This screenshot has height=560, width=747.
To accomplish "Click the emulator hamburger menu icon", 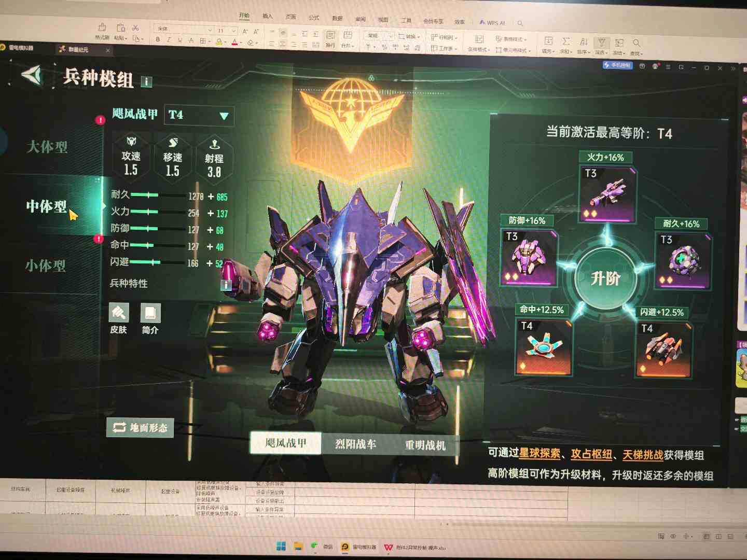I will point(668,67).
